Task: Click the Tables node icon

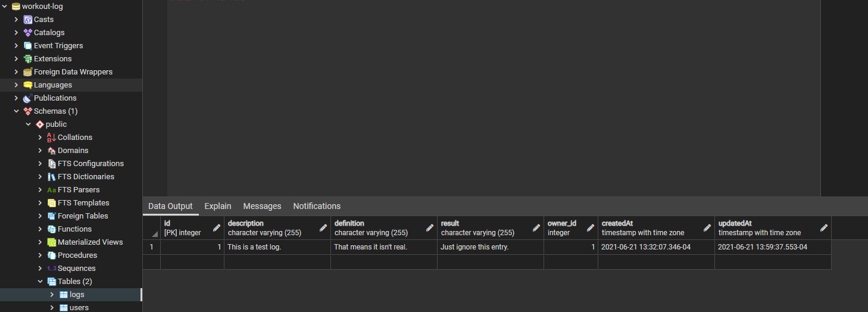Action: [51, 282]
